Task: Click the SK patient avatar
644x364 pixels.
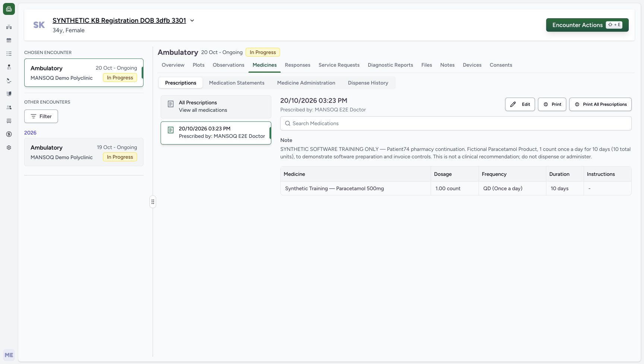Action: pyautogui.click(x=39, y=25)
